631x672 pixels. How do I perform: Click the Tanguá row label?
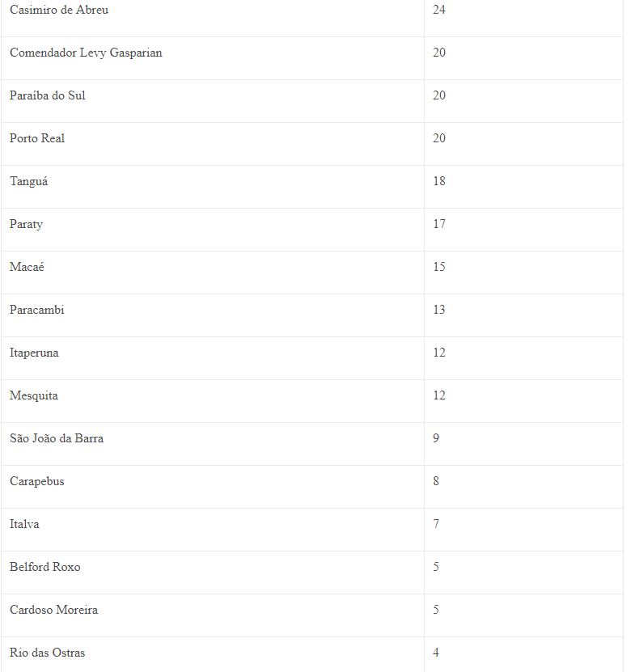pos(29,182)
